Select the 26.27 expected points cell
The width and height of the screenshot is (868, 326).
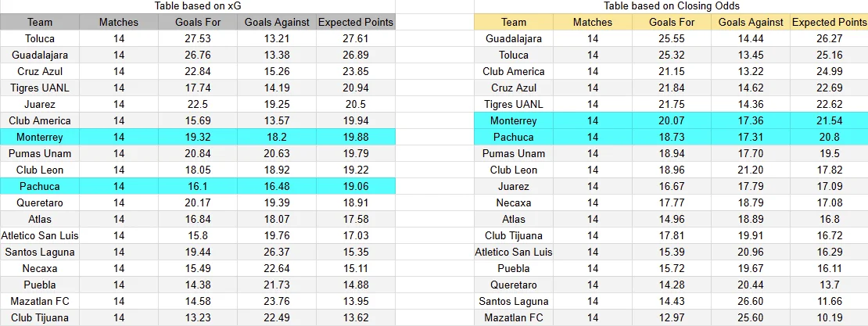829,38
